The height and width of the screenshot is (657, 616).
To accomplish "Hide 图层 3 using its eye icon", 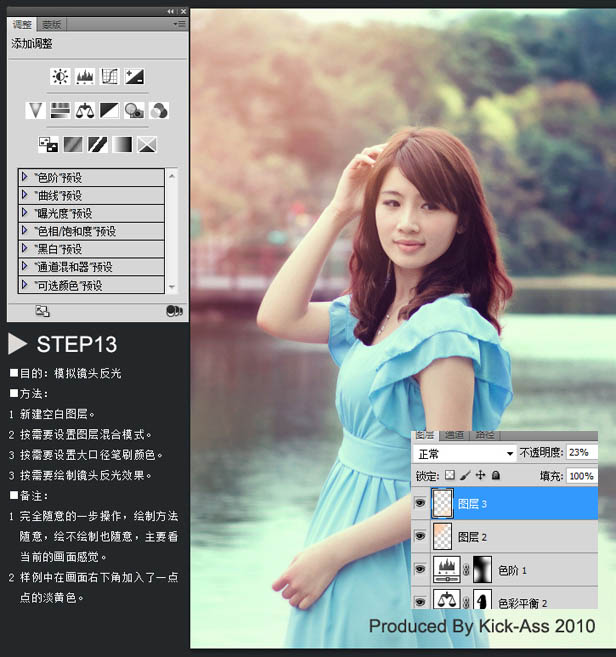I will (x=420, y=504).
